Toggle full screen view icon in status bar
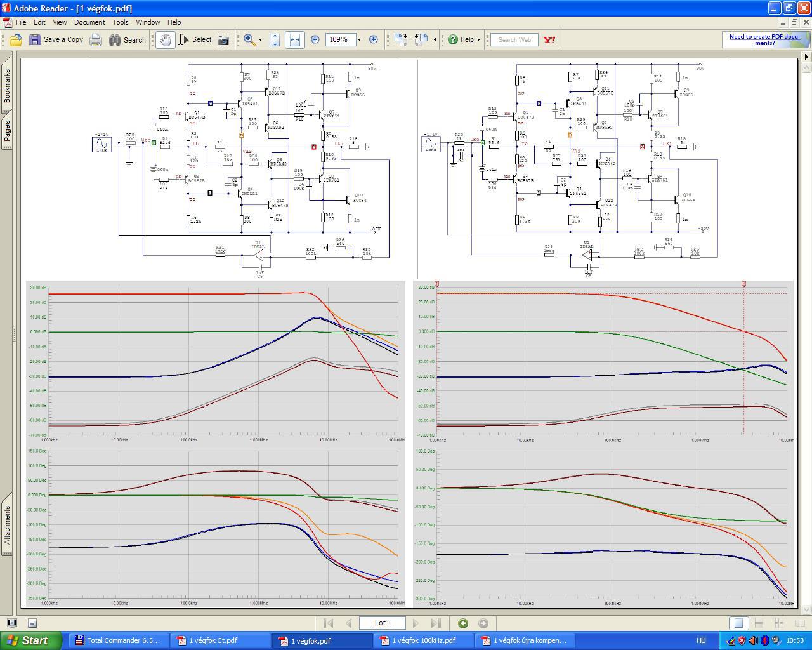The height and width of the screenshot is (650, 812). [12, 623]
